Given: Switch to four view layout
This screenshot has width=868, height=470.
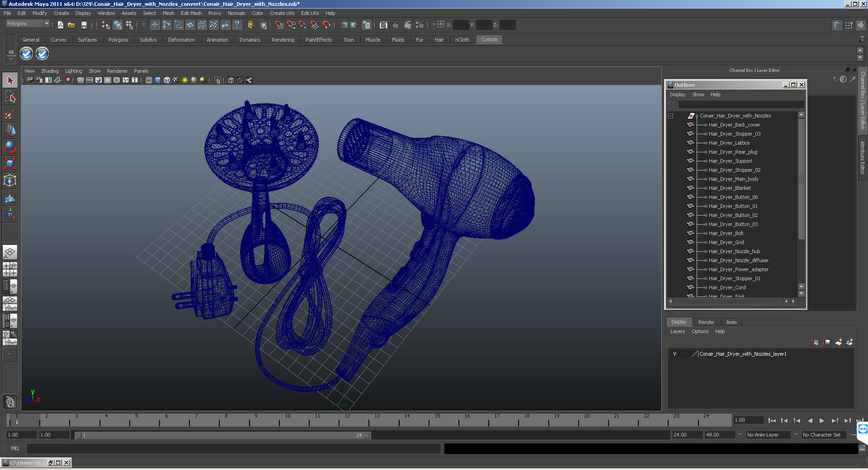Looking at the screenshot, I should click(10, 269).
